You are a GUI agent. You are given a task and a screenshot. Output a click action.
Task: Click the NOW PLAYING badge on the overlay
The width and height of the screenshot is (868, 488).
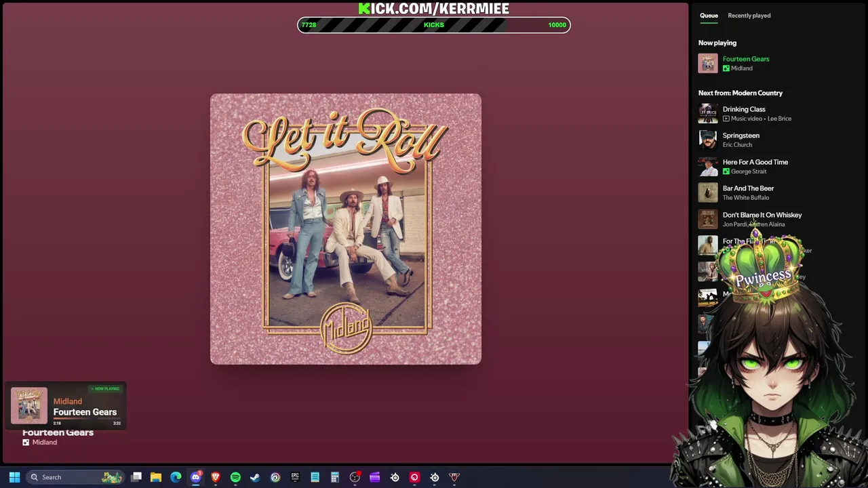coord(105,389)
